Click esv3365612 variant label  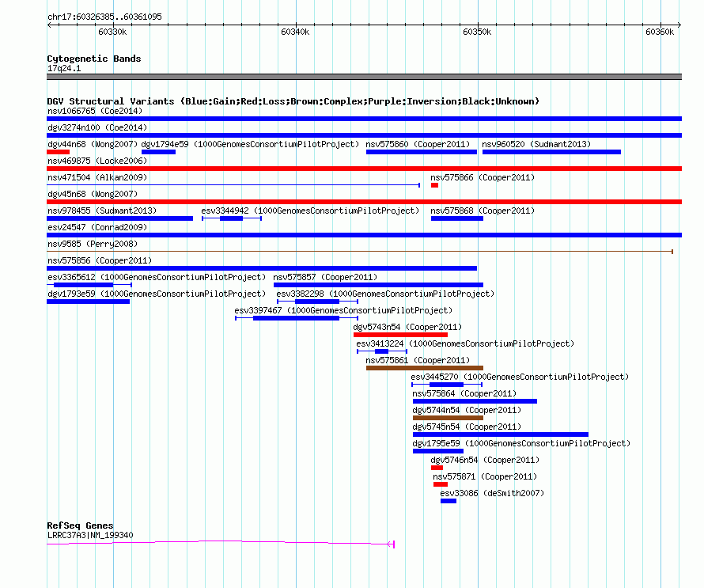(x=157, y=277)
